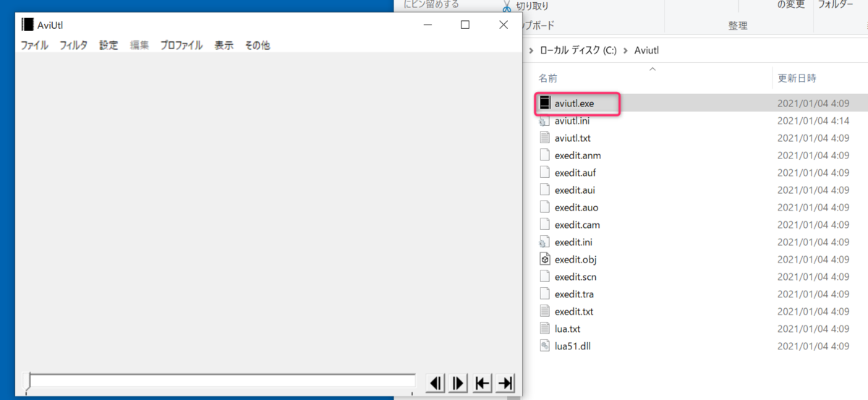Expand the chevron before the Aviutl breadcrumb
This screenshot has width=868, height=400.
(626, 51)
